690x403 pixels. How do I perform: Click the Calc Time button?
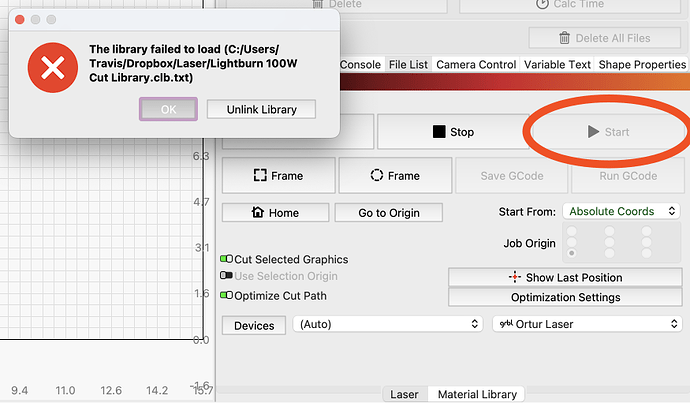570,5
